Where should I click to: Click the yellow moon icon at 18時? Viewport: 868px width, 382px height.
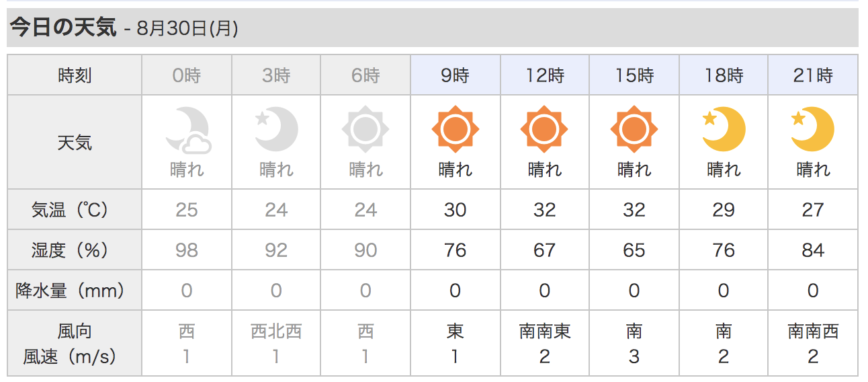point(723,129)
